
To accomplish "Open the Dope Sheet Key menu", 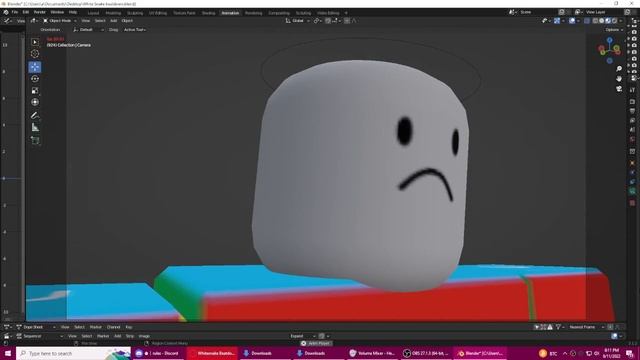I will pos(129,327).
